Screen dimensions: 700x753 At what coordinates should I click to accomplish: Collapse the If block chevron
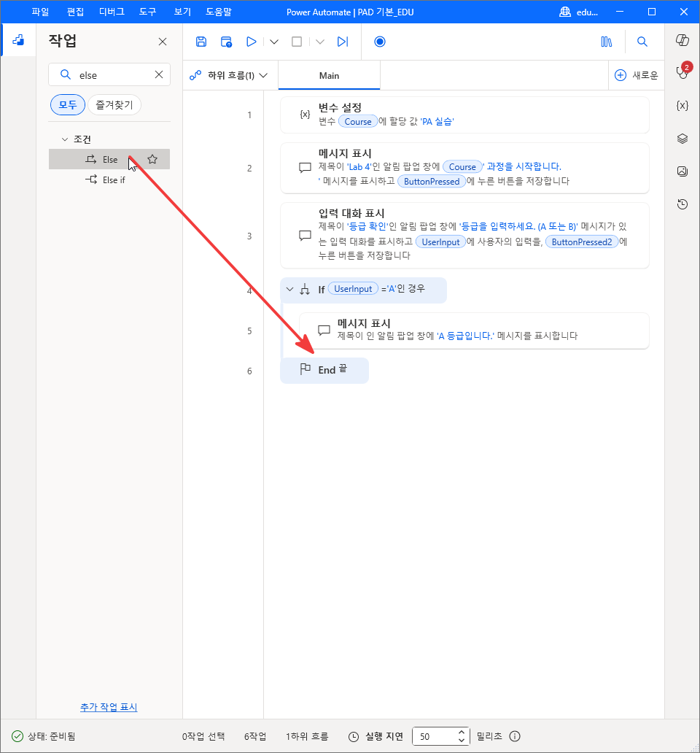pyautogui.click(x=289, y=289)
